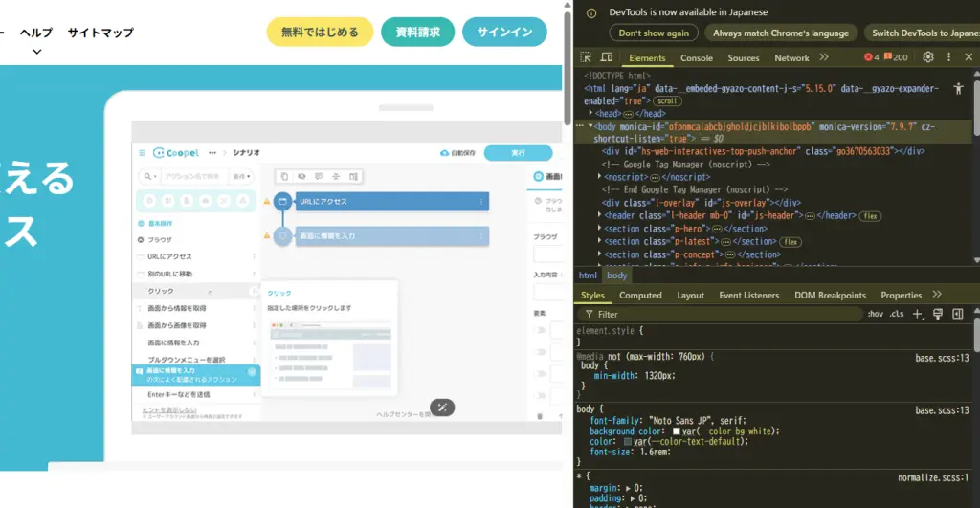Toggle the computed styles sidebar icon

tap(957, 315)
